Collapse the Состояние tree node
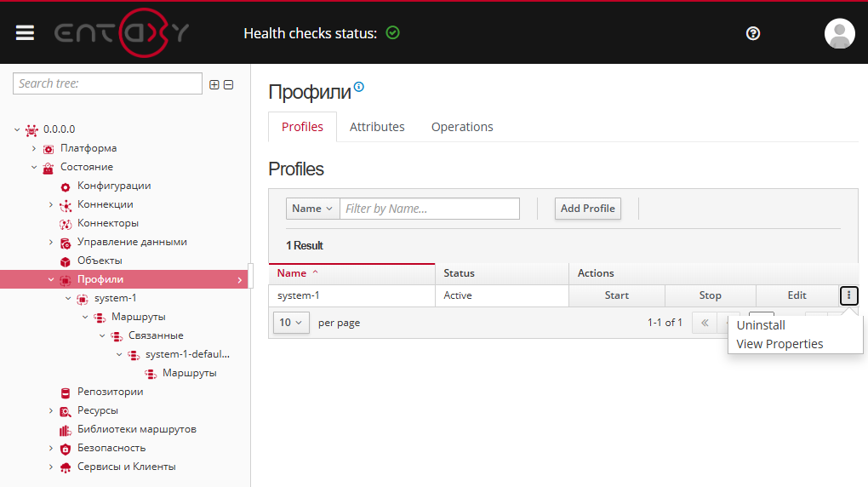The width and height of the screenshot is (868, 487). point(34,168)
